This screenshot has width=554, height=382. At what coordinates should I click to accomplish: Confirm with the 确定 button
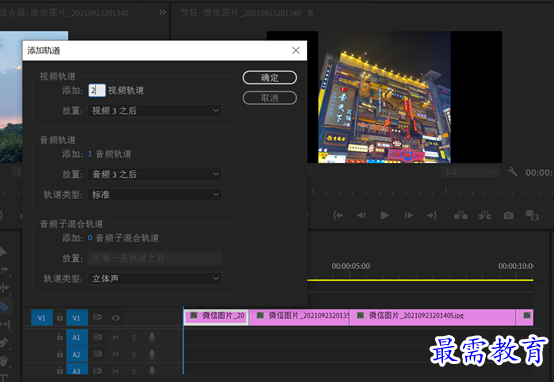(270, 77)
